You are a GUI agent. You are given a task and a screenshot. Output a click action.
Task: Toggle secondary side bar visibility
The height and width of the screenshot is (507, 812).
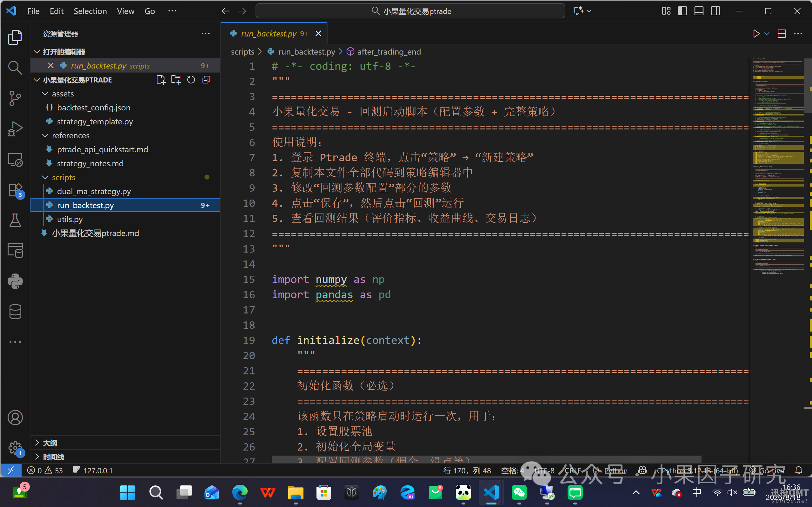(715, 11)
